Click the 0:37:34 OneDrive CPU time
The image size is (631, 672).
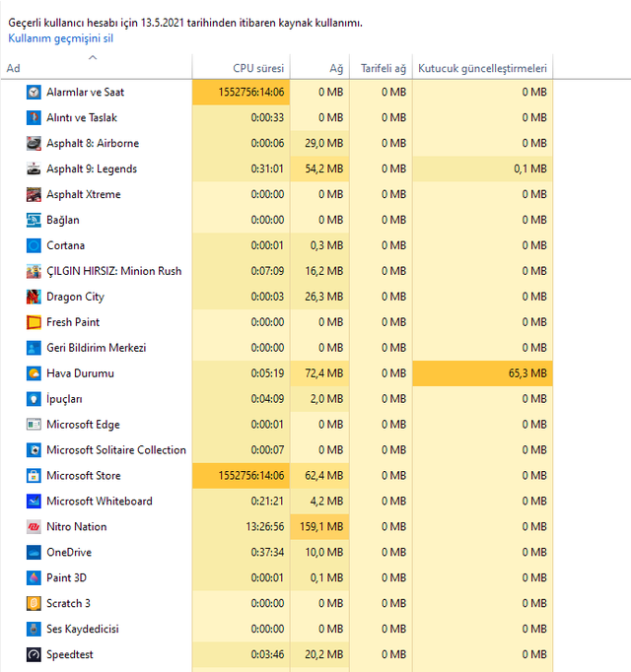pyautogui.click(x=242, y=553)
